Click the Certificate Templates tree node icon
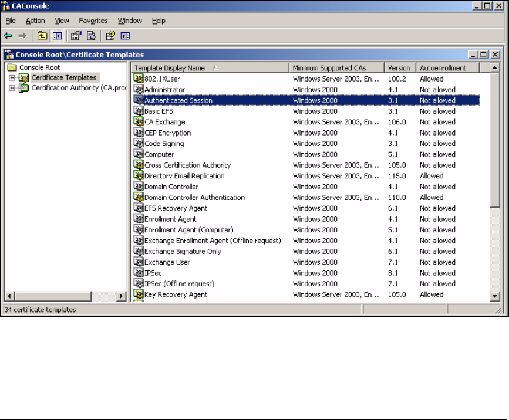The width and height of the screenshot is (509, 420). [x=23, y=78]
